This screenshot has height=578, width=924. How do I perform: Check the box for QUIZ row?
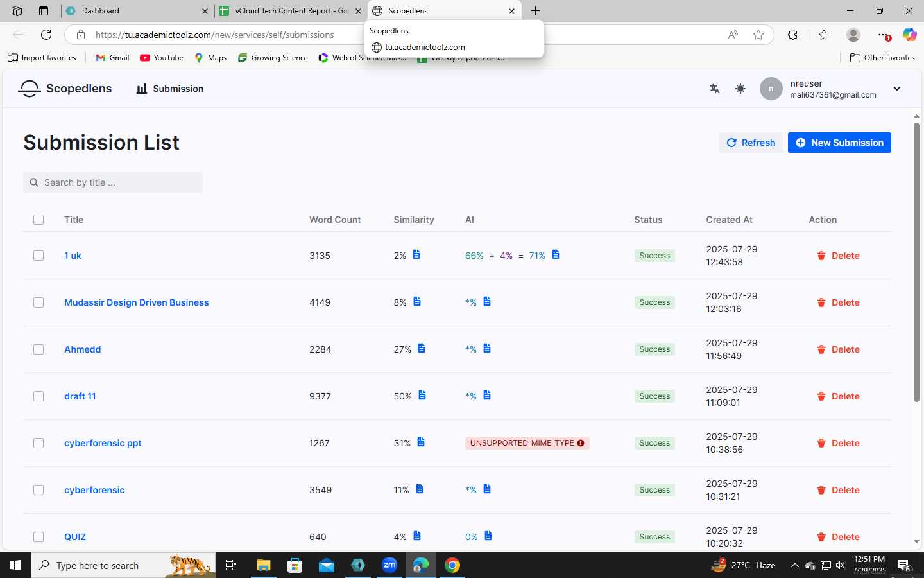(38, 537)
